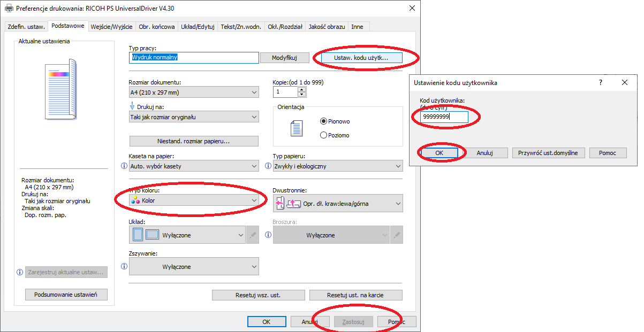Viewport: 644px width, 332px height.
Task: Click the info icon beside Zszywanie
Action: point(124,266)
